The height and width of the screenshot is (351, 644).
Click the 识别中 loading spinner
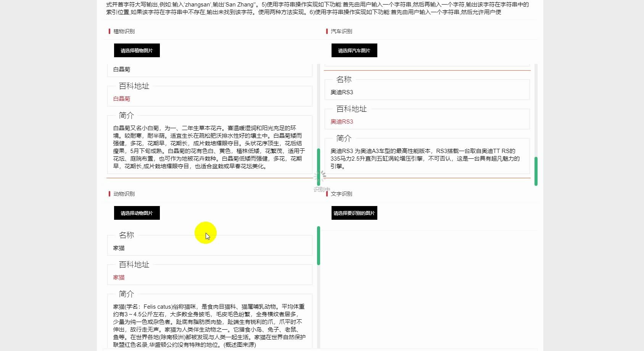click(320, 176)
